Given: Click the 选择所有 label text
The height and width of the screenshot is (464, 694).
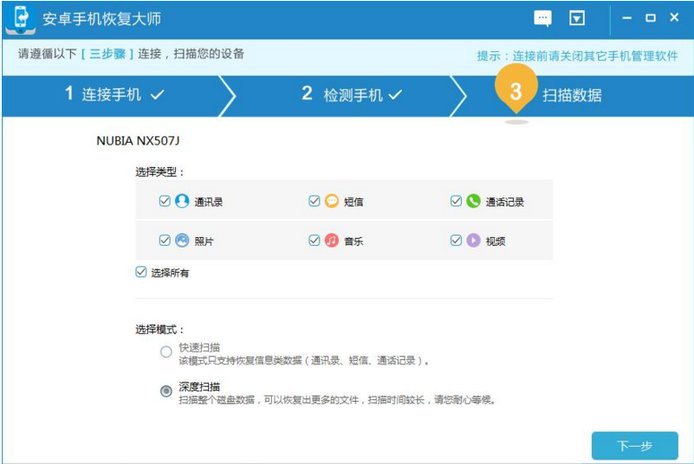Looking at the screenshot, I should pos(170,273).
